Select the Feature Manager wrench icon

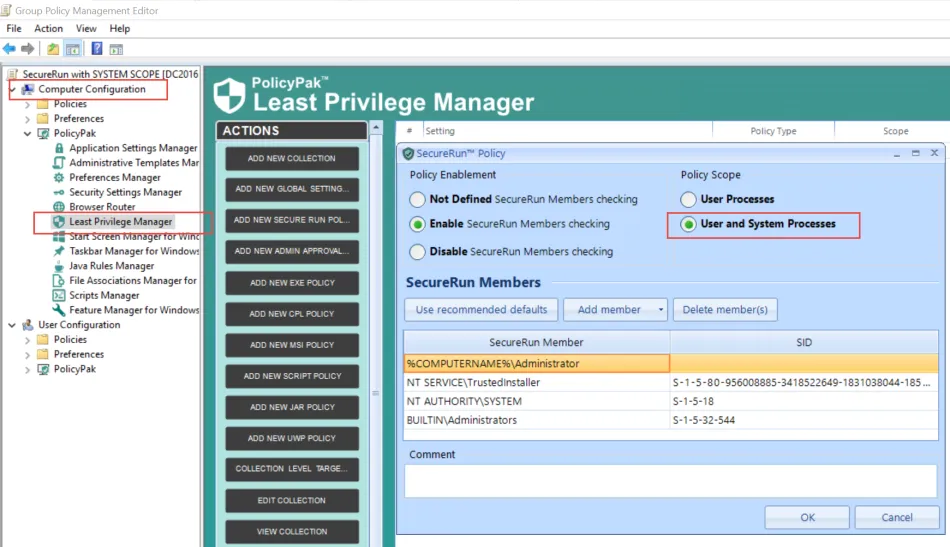59,310
